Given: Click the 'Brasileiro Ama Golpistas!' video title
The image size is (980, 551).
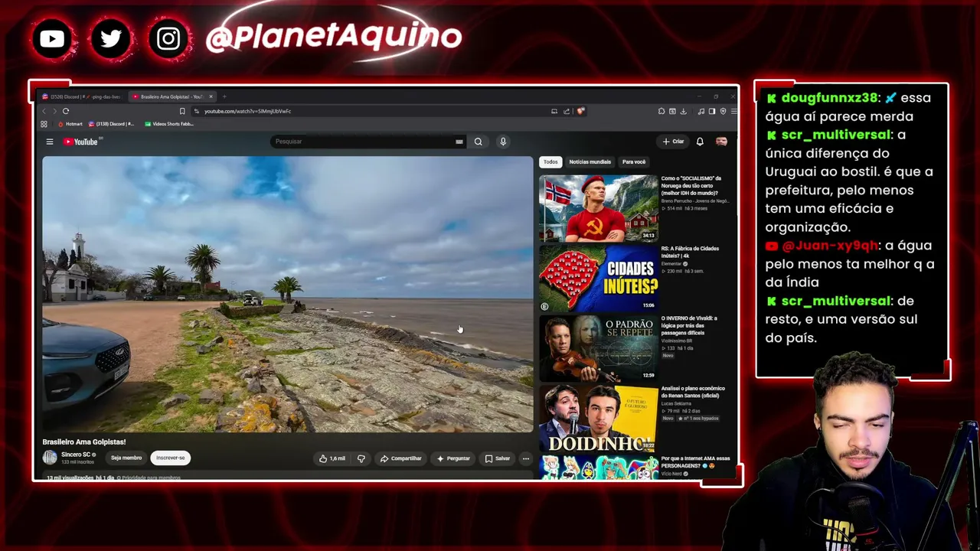Looking at the screenshot, I should coord(84,442).
